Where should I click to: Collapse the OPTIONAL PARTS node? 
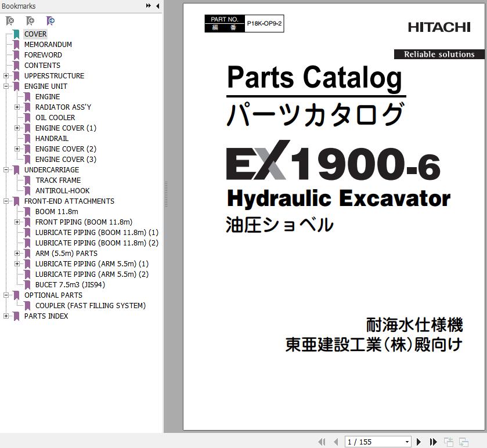pos(6,295)
